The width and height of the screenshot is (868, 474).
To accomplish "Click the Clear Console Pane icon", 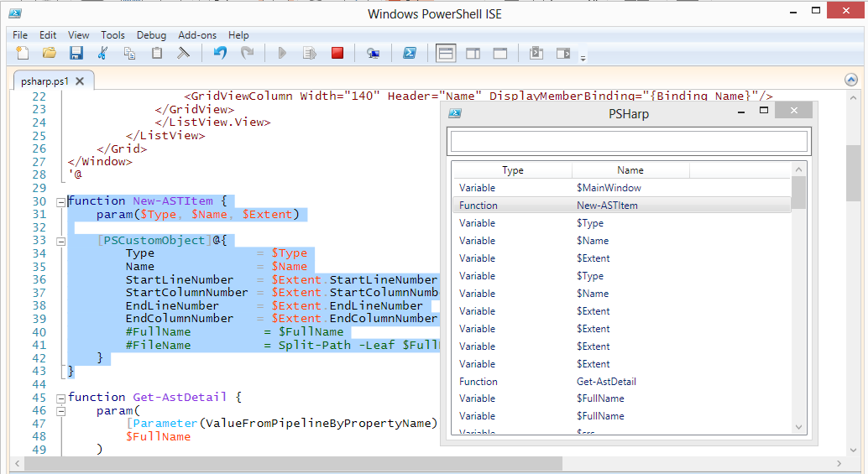I will coord(183,53).
